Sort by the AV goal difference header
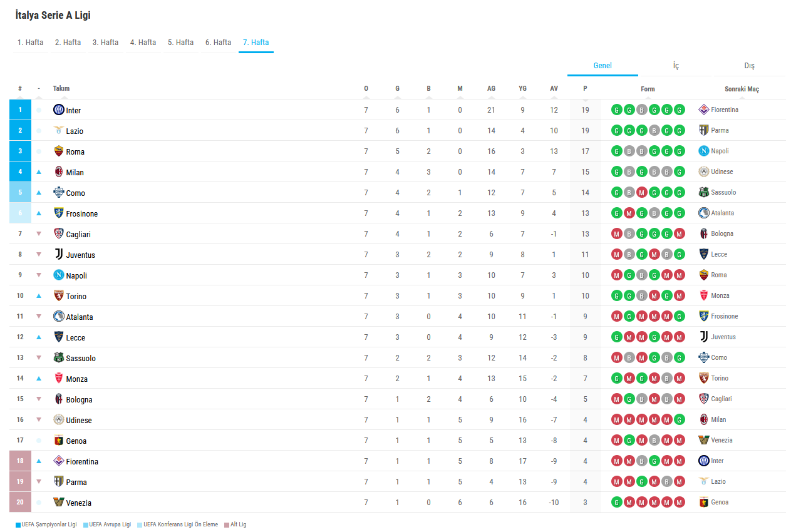 click(x=554, y=88)
